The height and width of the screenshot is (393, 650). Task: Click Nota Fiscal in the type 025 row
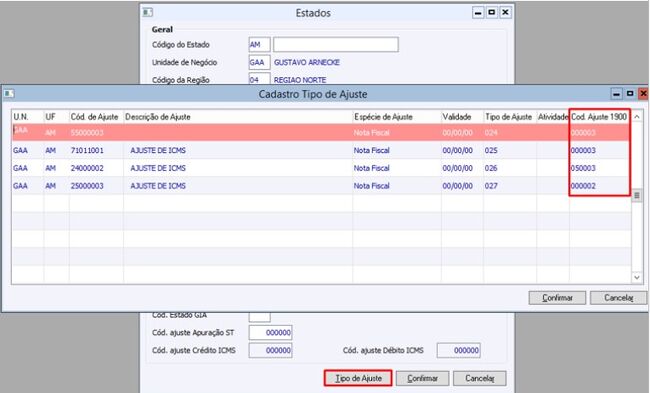(x=371, y=150)
